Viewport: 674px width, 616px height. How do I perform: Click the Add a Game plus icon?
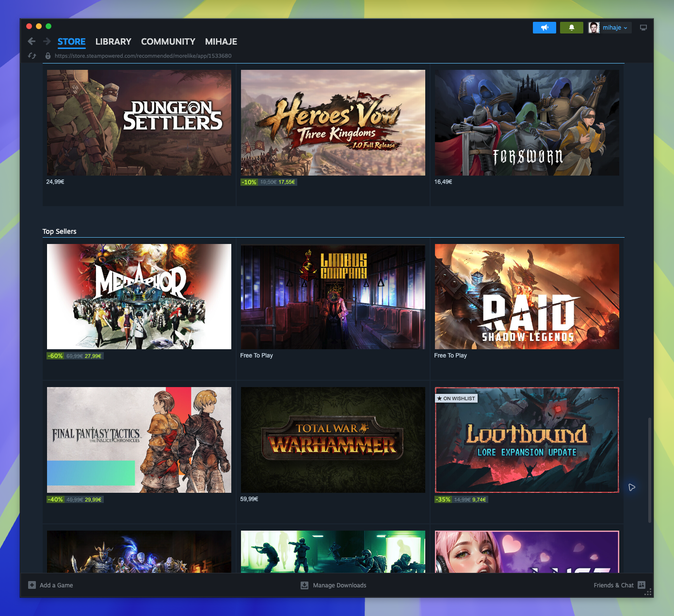[32, 585]
